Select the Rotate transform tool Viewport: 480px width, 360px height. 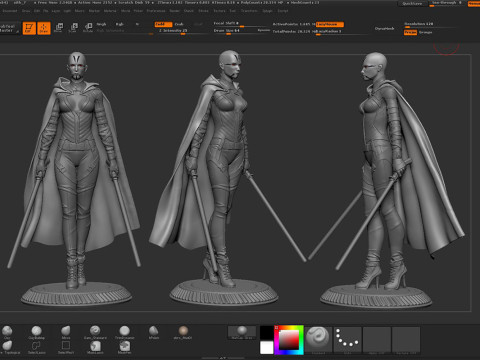click(88, 28)
